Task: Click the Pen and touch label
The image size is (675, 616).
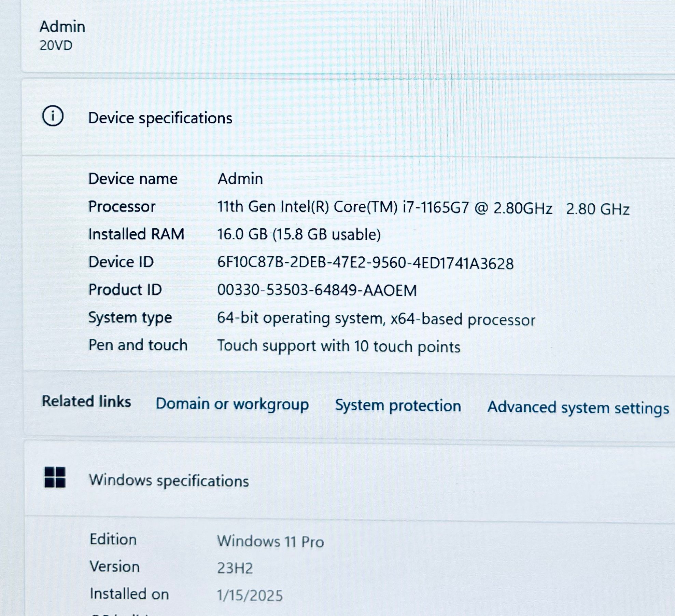Action: tap(138, 345)
